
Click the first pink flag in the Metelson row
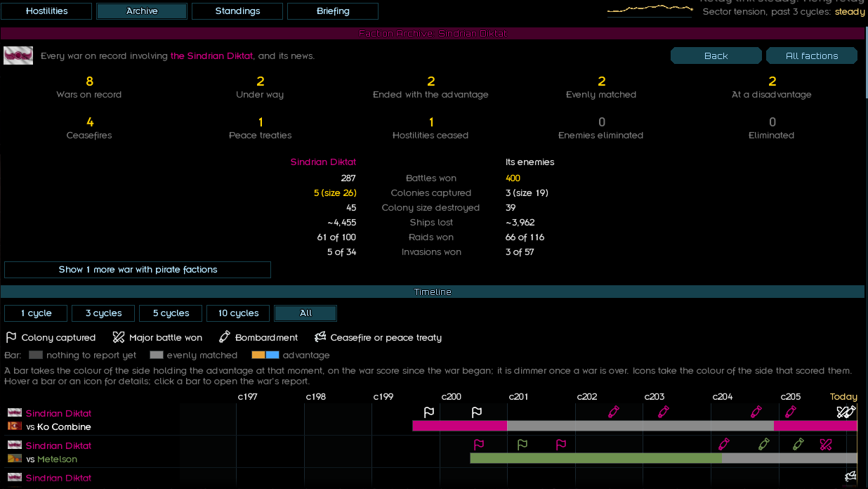pos(479,444)
